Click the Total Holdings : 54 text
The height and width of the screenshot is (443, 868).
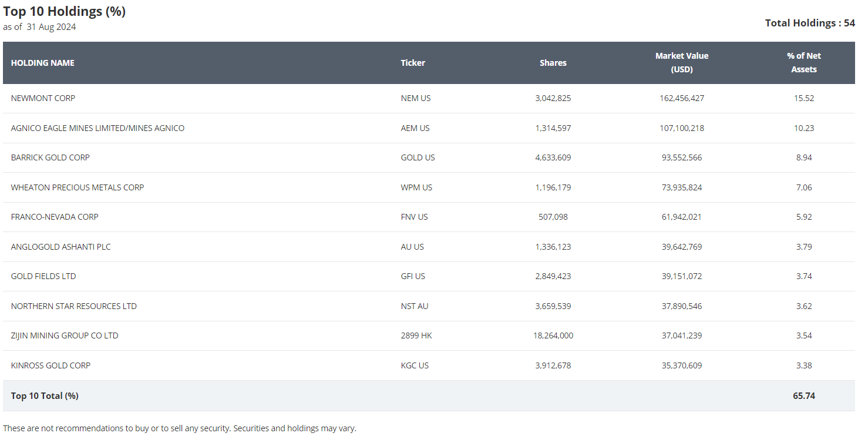coord(810,23)
